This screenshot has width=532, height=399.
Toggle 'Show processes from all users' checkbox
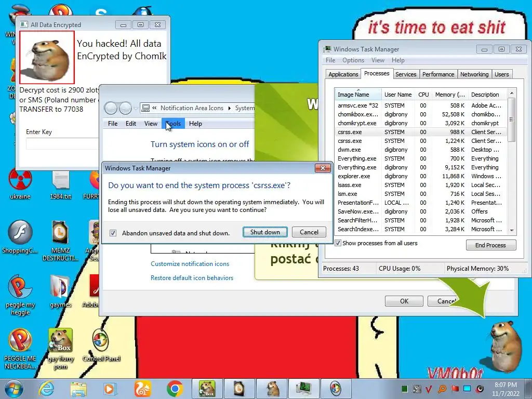click(338, 243)
